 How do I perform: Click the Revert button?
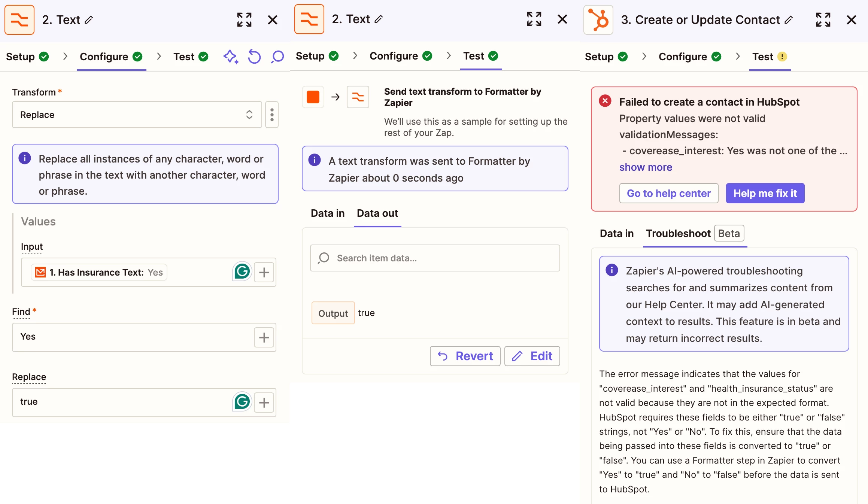click(x=465, y=356)
